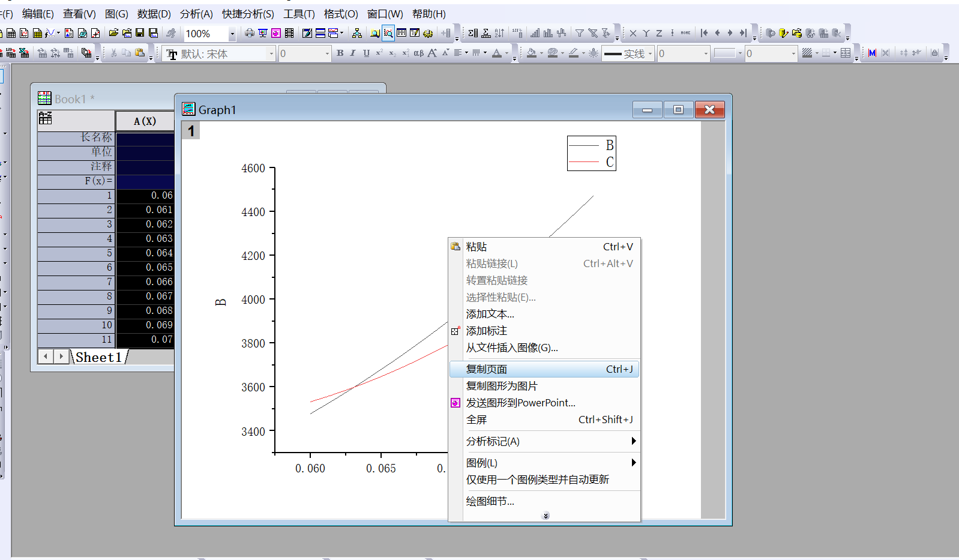959x560 pixels.
Task: Click the merge cells table icon
Action: [x=846, y=53]
